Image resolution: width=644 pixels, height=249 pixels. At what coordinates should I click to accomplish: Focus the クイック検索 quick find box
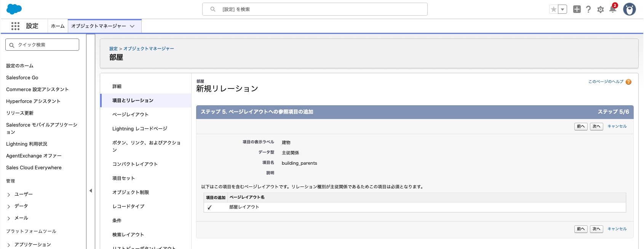pyautogui.click(x=42, y=45)
